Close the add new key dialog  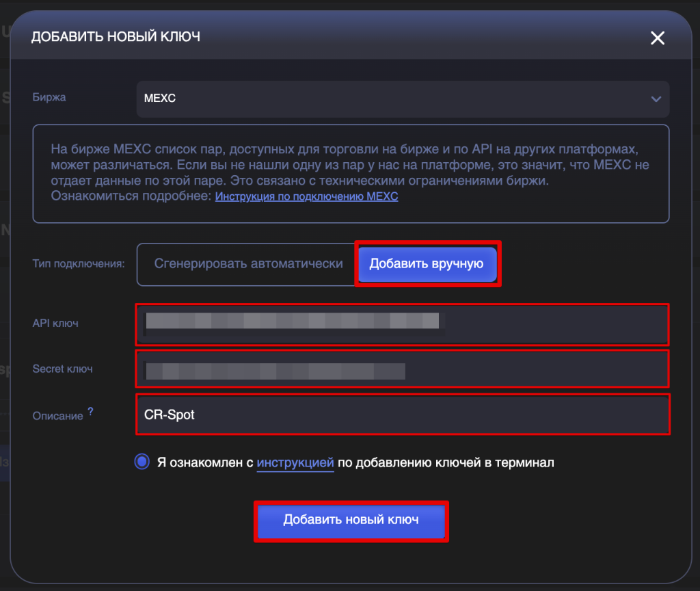coord(657,38)
